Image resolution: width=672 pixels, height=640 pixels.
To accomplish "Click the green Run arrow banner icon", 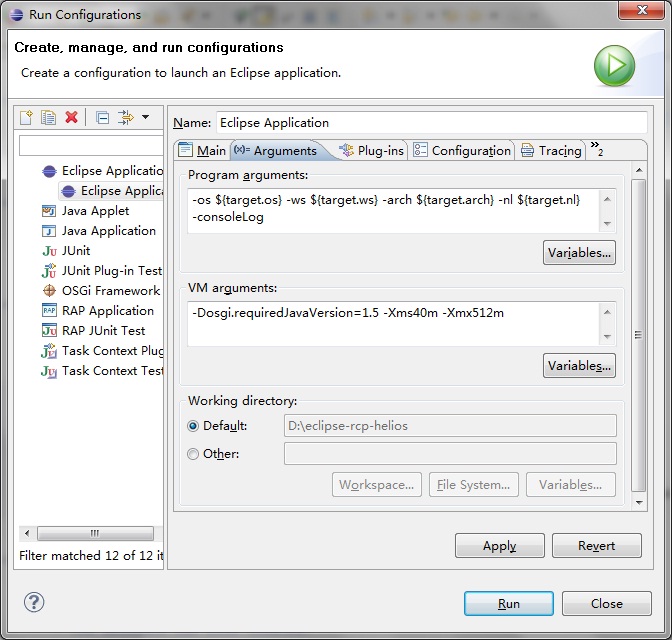I will (614, 66).
